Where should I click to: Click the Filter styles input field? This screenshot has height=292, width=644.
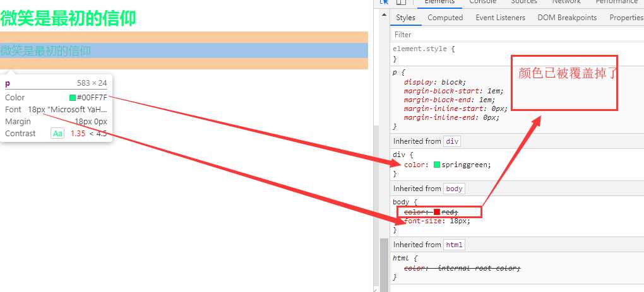[x=505, y=35]
